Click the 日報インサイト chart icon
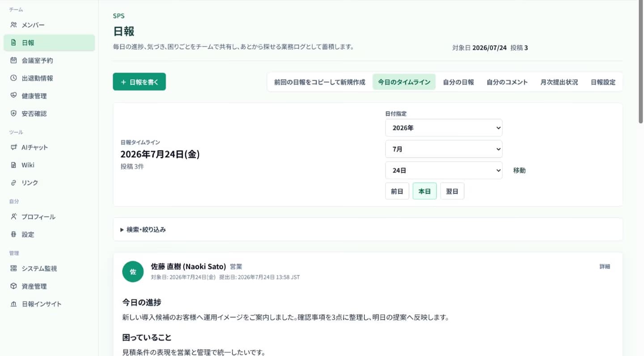Image resolution: width=644 pixels, height=356 pixels. [x=13, y=304]
